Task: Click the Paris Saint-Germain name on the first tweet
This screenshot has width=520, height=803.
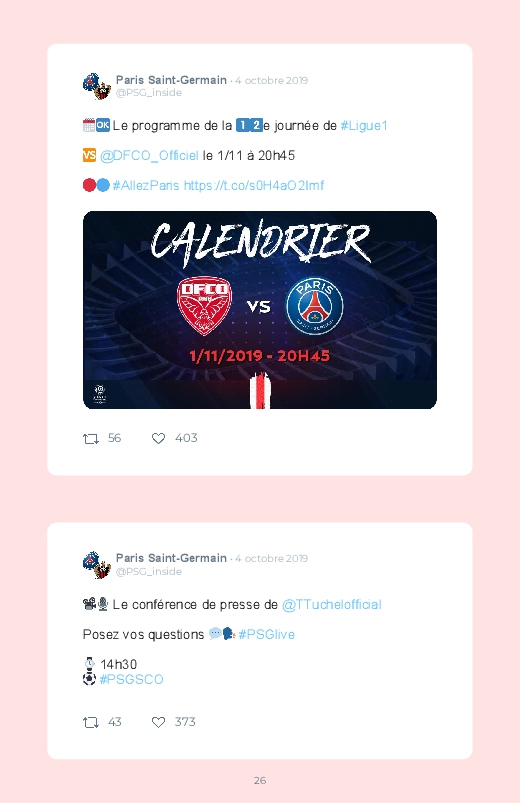Action: [171, 80]
